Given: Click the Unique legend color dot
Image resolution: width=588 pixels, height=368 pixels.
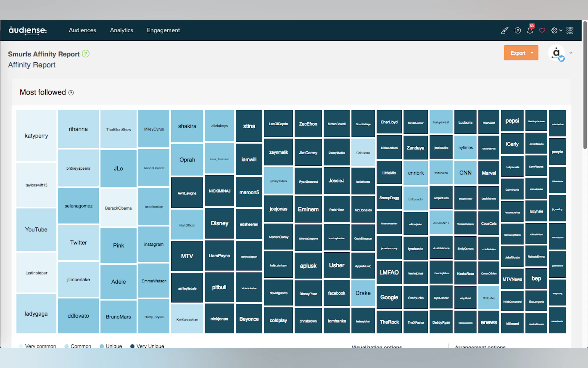Looking at the screenshot, I should 102,346.
